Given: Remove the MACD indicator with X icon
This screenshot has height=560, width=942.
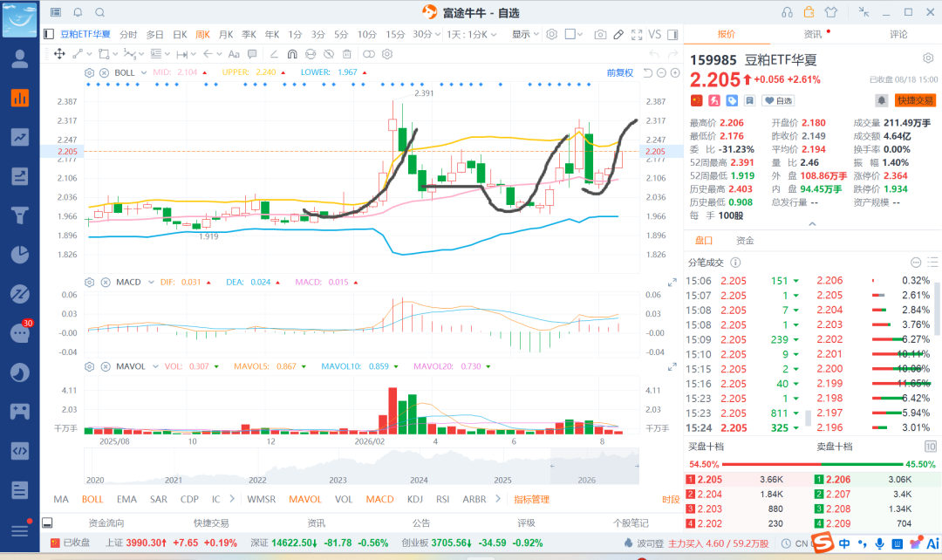Looking at the screenshot, I should [x=106, y=283].
